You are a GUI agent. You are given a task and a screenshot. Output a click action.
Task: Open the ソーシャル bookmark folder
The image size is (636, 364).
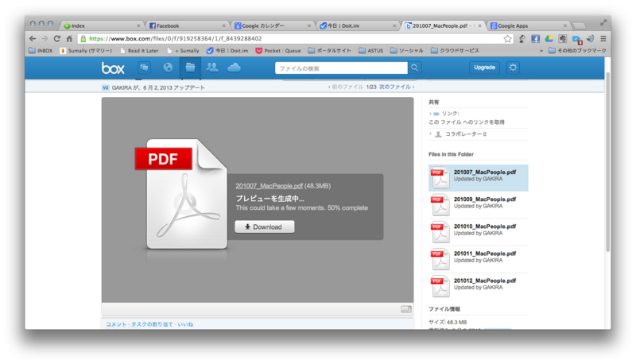point(406,51)
